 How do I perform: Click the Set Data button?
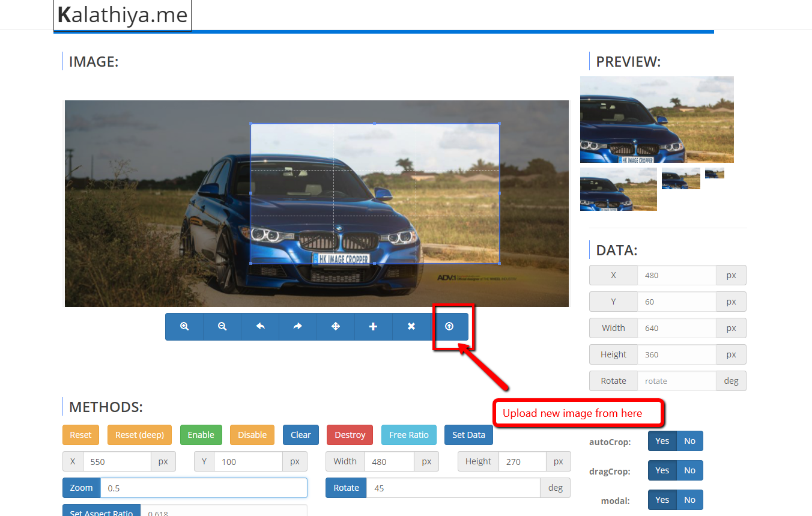468,435
